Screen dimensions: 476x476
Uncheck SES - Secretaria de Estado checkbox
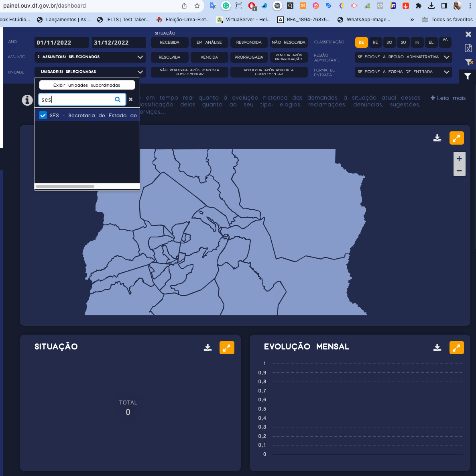[43, 115]
